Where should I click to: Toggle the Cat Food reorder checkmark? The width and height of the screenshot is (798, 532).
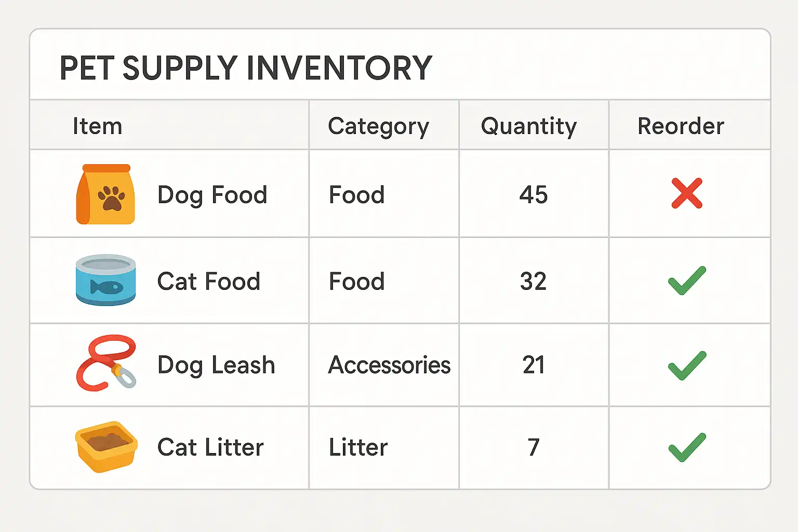coord(687,281)
